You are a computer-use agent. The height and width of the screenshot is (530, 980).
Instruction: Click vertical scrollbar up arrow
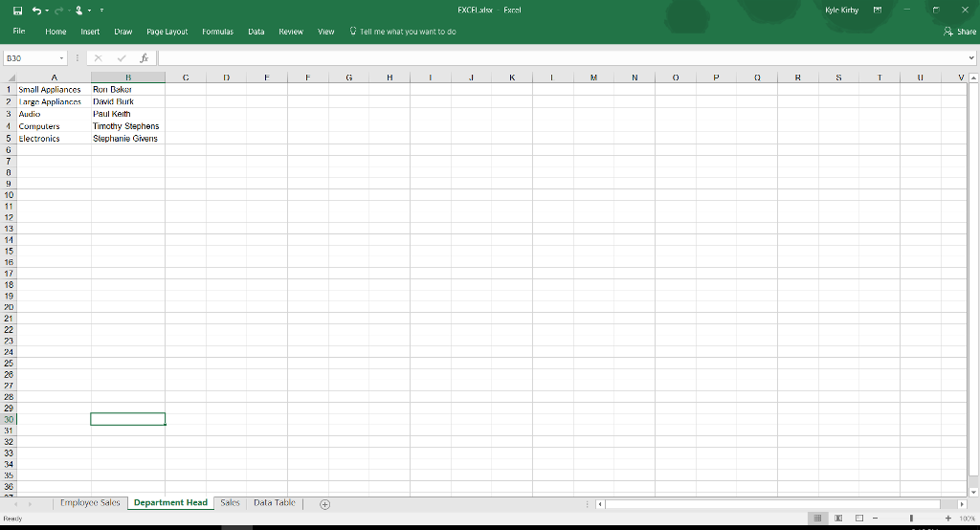[x=973, y=77]
